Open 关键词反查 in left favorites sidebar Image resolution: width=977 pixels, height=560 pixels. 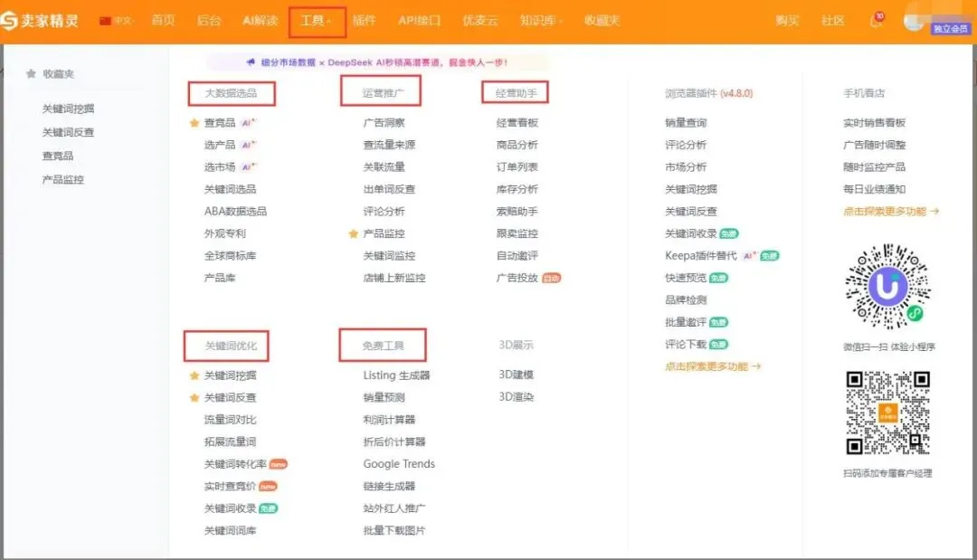68,132
